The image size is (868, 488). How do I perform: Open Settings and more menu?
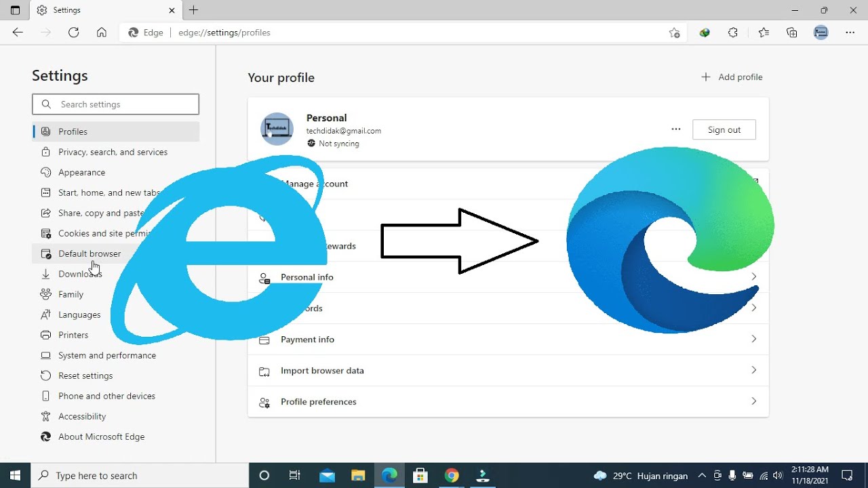(x=850, y=33)
